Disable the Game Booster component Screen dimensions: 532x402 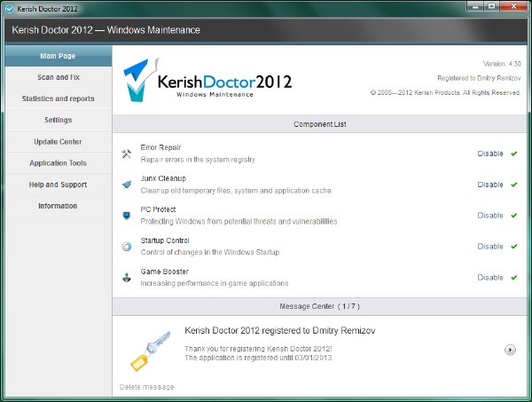[x=490, y=278]
